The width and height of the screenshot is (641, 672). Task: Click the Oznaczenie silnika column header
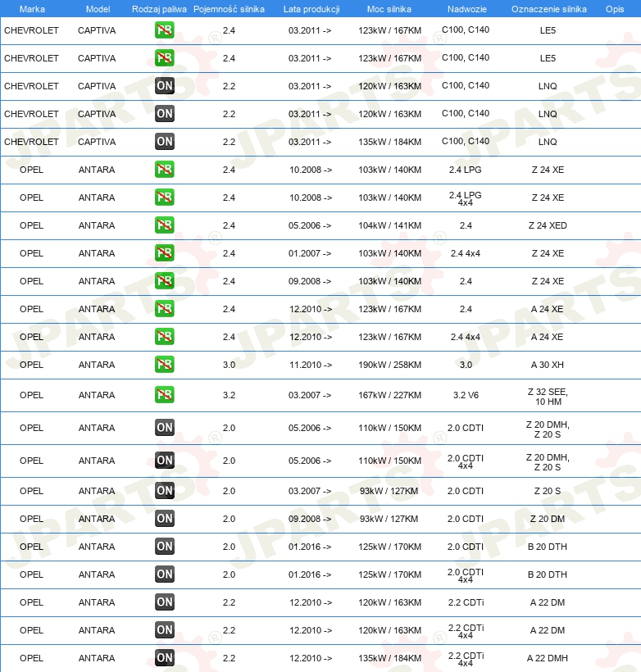549,9
